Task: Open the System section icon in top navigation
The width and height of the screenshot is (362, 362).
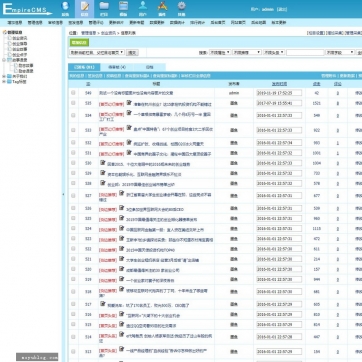Action: point(65,6)
